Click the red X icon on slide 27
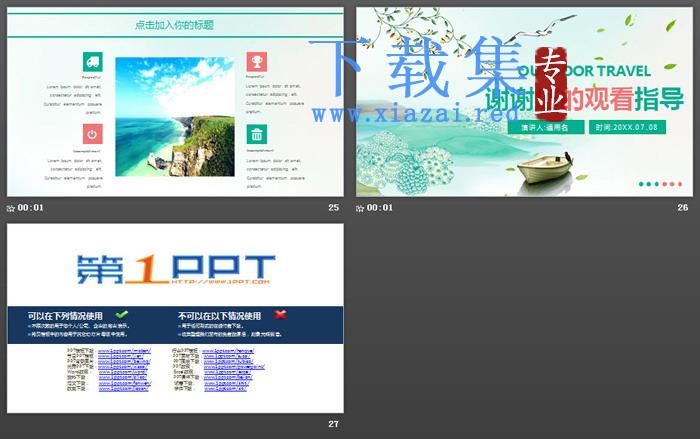 pyautogui.click(x=280, y=314)
